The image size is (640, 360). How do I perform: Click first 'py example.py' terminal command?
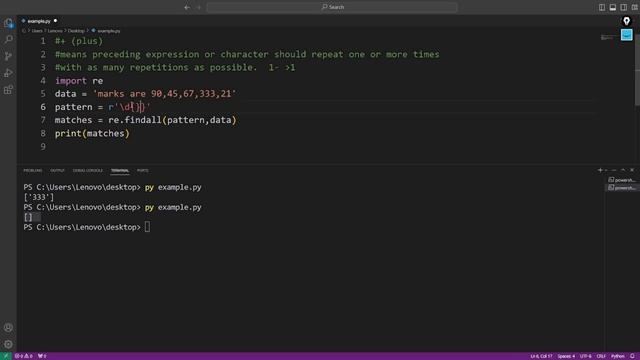173,187
